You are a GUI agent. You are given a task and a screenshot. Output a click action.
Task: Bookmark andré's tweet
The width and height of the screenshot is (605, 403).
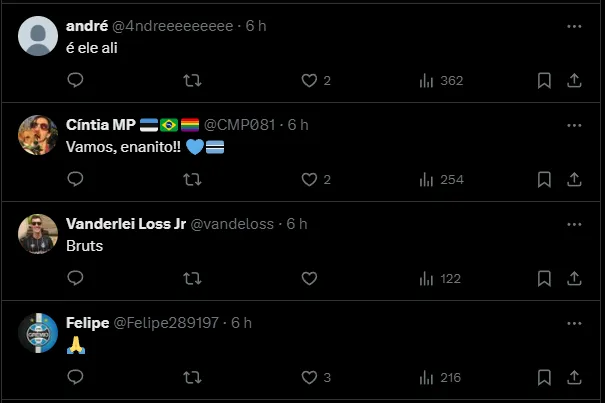[544, 81]
